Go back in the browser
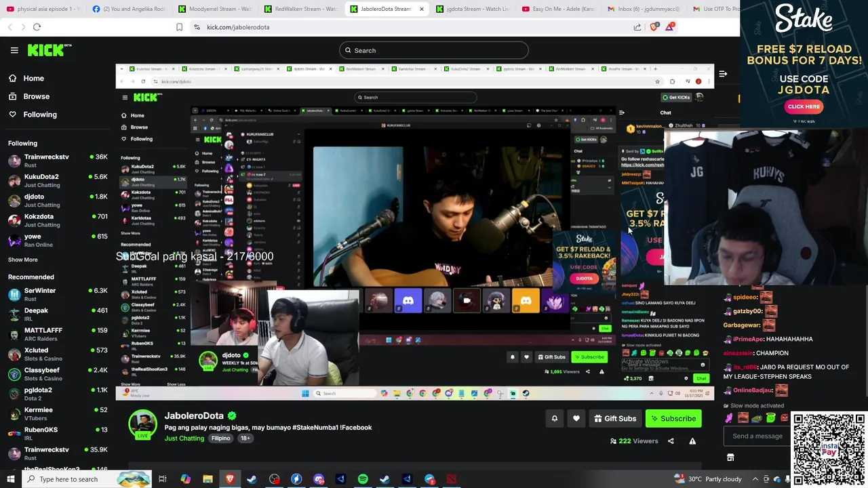 pos(9,27)
